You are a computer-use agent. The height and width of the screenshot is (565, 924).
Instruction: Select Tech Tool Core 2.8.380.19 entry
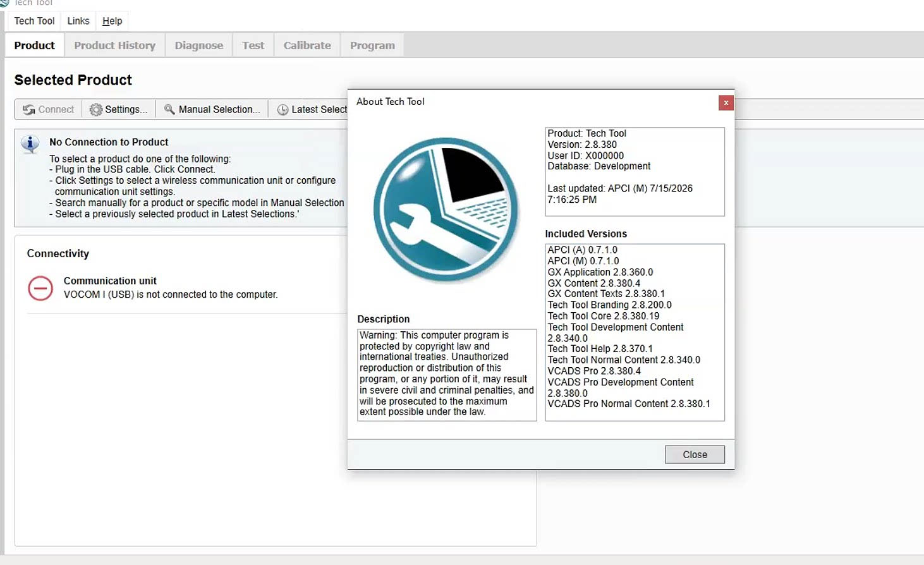604,316
